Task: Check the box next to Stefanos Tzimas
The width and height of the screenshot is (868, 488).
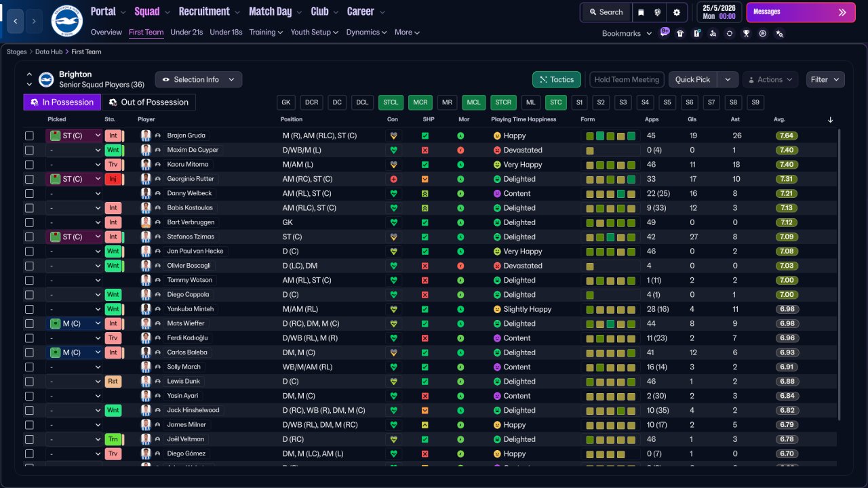Action: point(29,237)
